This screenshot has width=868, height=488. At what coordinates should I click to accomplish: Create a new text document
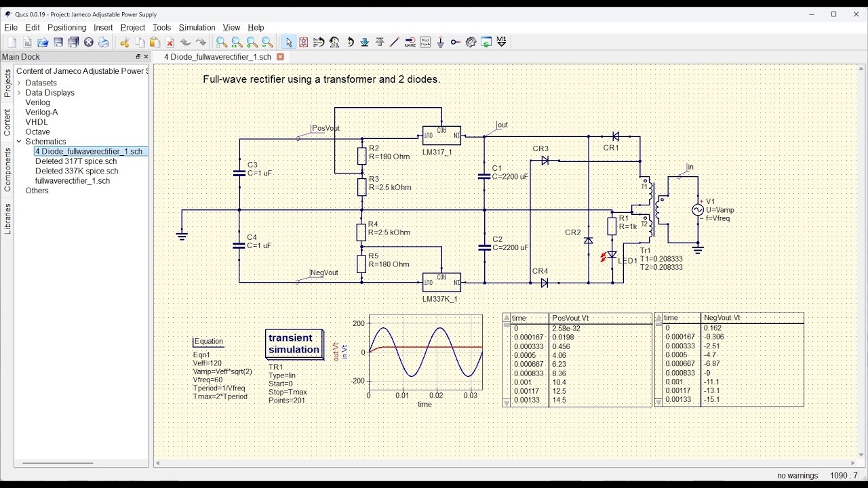(x=27, y=42)
